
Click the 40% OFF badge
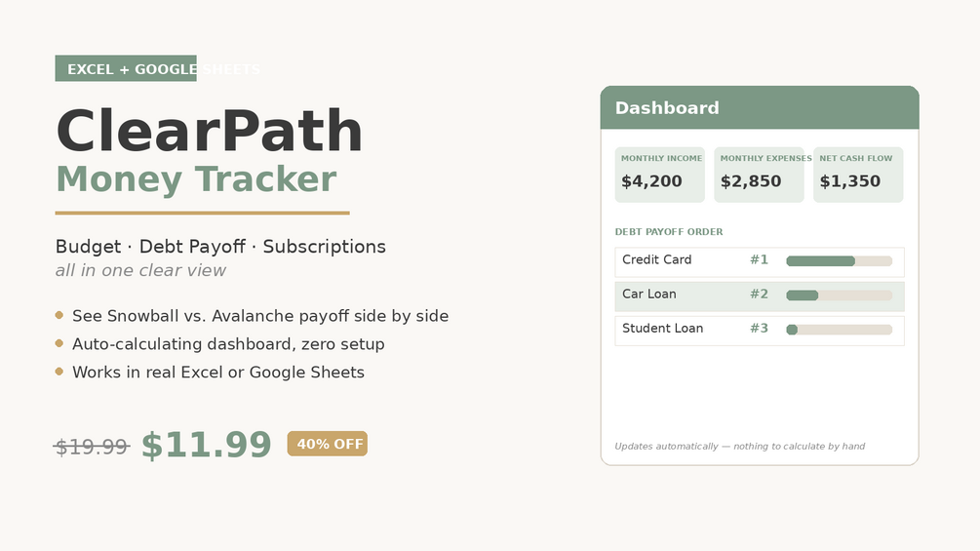tap(328, 444)
